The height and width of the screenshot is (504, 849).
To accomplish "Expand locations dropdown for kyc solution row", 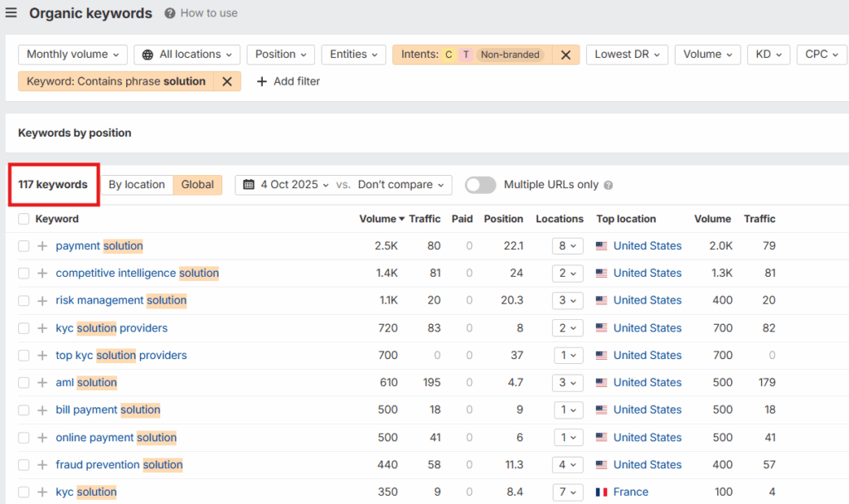I will 568,492.
